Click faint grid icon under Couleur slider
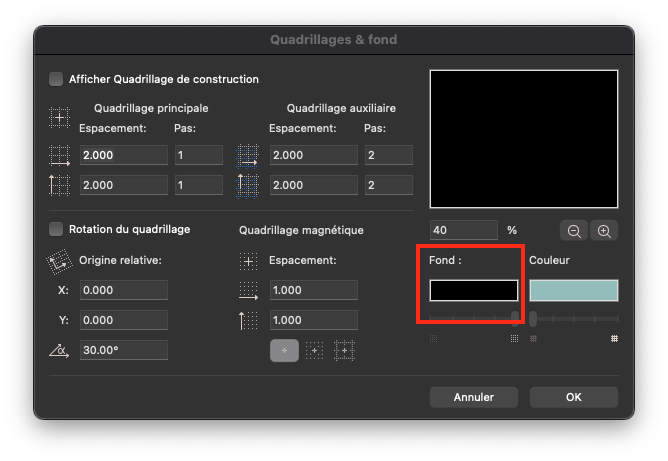The image size is (668, 461). [533, 339]
